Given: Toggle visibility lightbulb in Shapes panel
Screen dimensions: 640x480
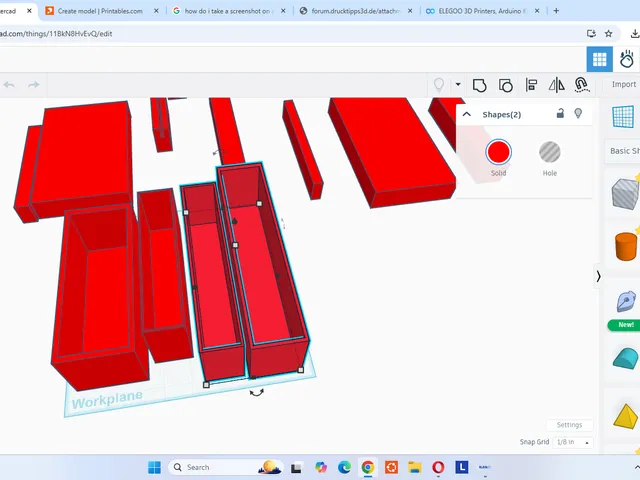Looking at the screenshot, I should click(x=578, y=113).
